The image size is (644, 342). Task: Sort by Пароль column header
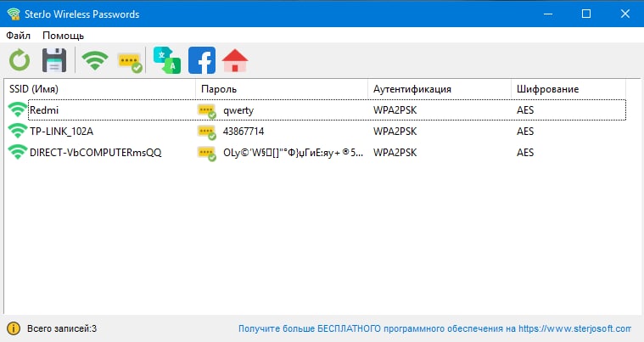(282, 88)
